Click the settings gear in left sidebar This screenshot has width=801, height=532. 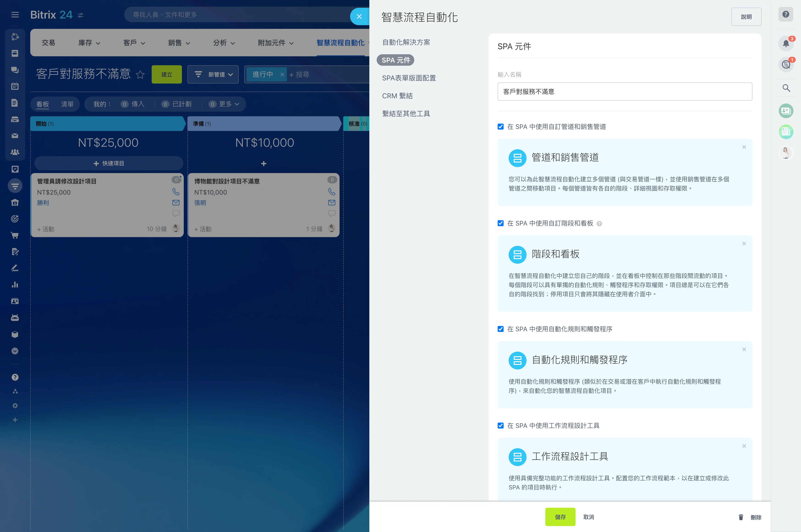pos(15,405)
